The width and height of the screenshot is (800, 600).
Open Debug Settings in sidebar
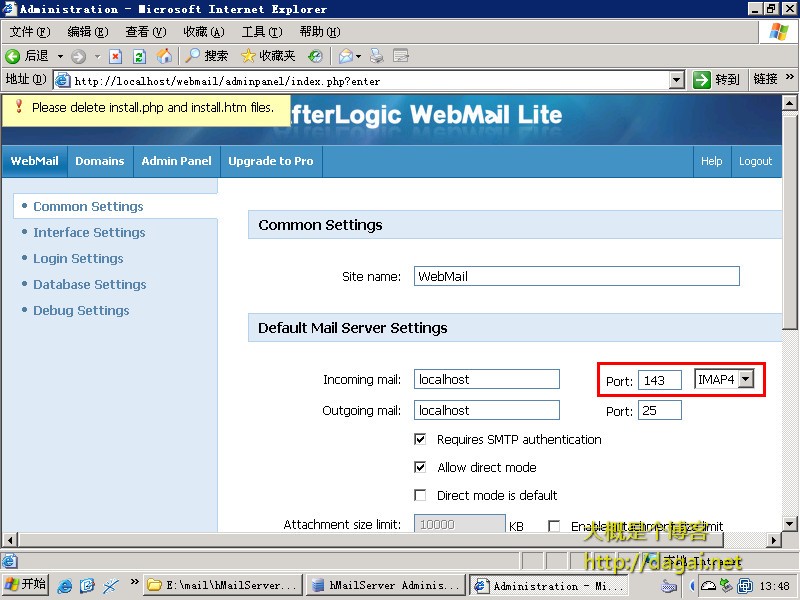pyautogui.click(x=81, y=311)
